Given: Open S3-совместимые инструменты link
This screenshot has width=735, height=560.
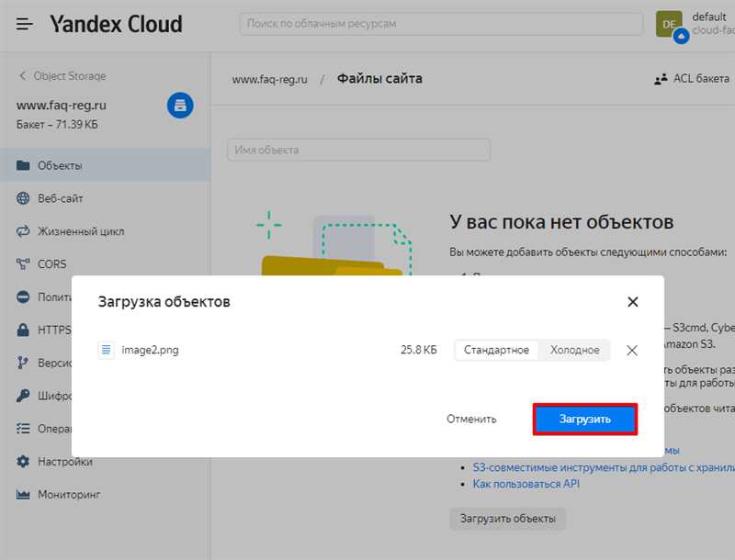Looking at the screenshot, I should click(x=604, y=467).
